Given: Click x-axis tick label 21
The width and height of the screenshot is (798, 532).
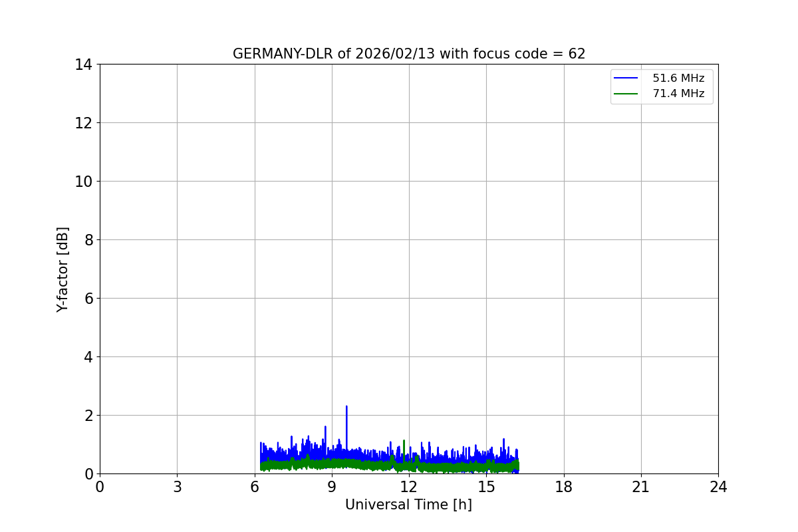Looking at the screenshot, I should click(641, 487).
